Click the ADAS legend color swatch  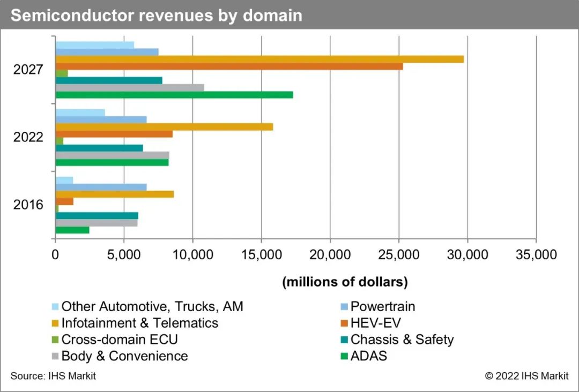point(344,356)
